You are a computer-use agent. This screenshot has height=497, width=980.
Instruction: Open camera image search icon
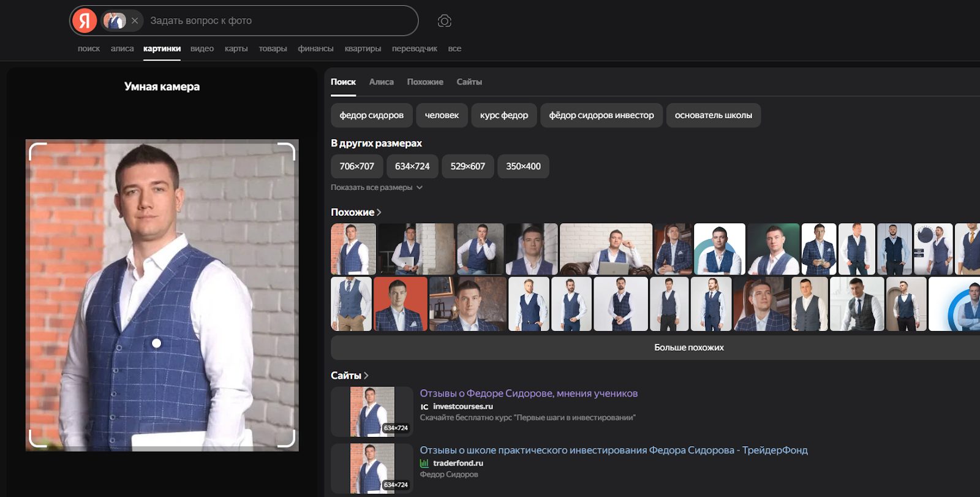pyautogui.click(x=444, y=21)
